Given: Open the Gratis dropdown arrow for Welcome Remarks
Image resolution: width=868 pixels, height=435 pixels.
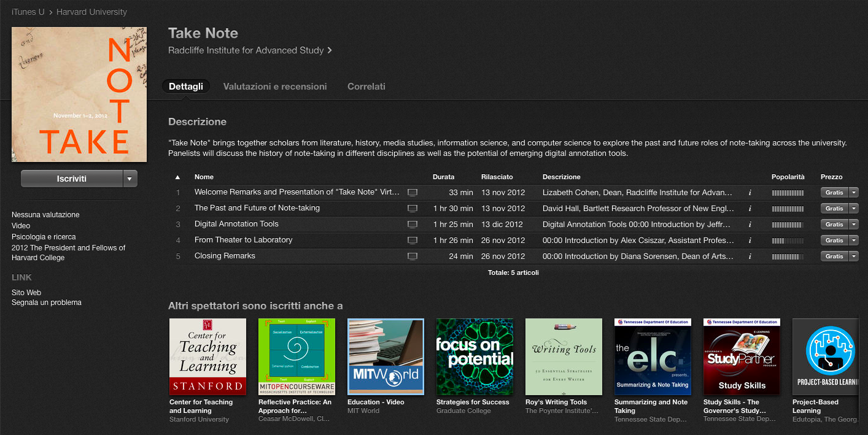Looking at the screenshot, I should 854,193.
